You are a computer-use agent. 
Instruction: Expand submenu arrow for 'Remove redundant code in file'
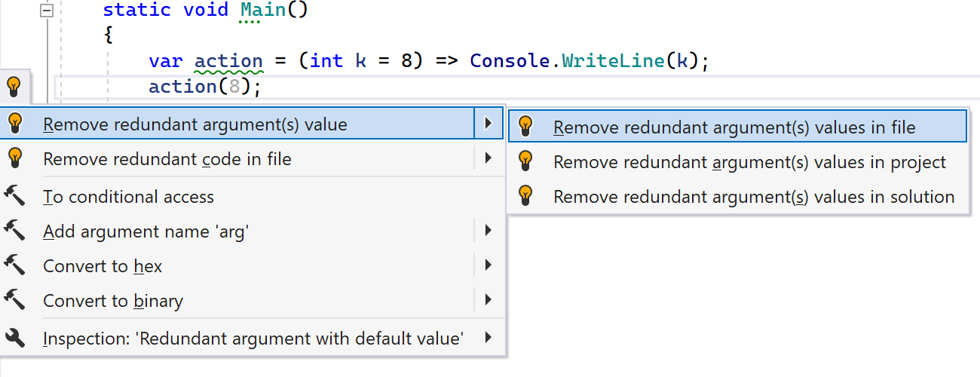pyautogui.click(x=488, y=159)
